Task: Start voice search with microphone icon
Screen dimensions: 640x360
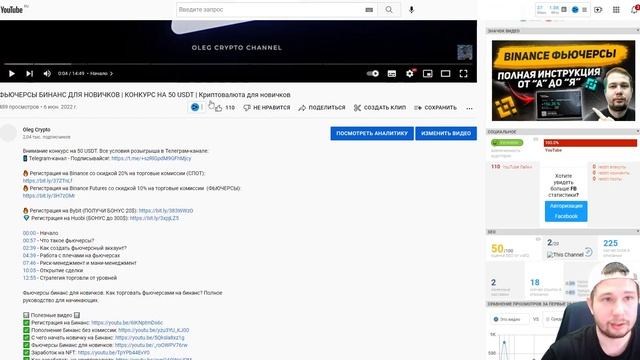Action: coord(411,9)
